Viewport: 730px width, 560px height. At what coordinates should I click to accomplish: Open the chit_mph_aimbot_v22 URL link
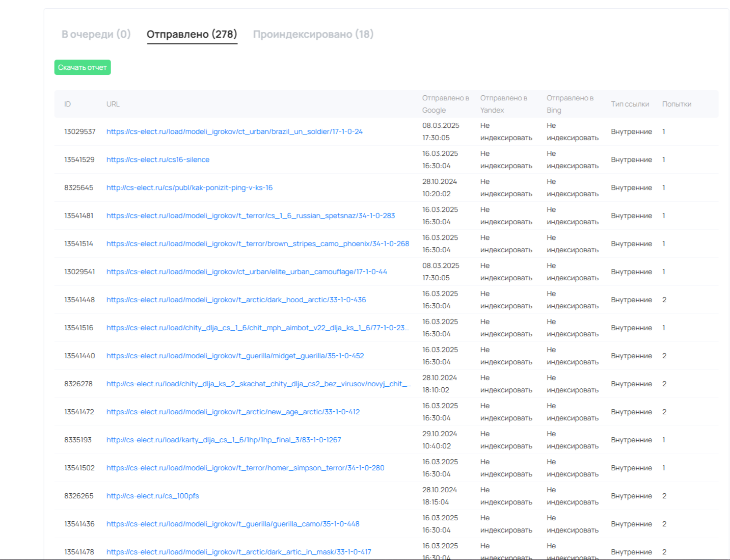point(258,328)
